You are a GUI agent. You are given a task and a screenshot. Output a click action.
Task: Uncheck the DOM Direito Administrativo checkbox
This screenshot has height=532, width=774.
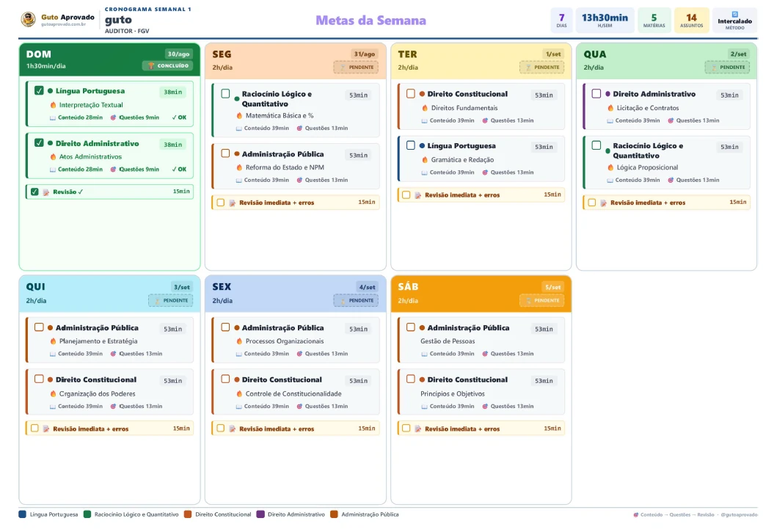39,142
